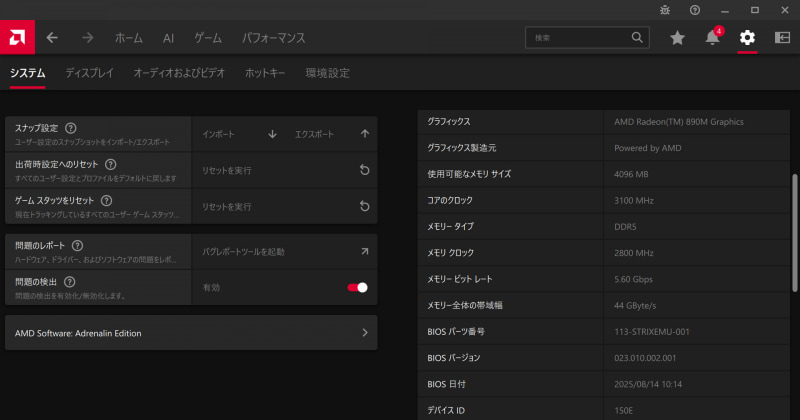Go back with the left arrow
The width and height of the screenshot is (800, 420).
pyautogui.click(x=52, y=38)
